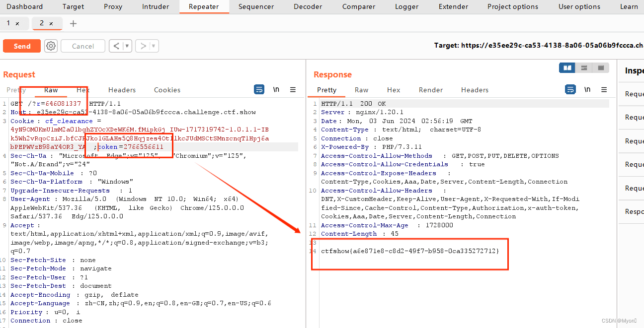Image resolution: width=644 pixels, height=328 pixels.
Task: Open the Learn tab
Action: pyautogui.click(x=629, y=6)
